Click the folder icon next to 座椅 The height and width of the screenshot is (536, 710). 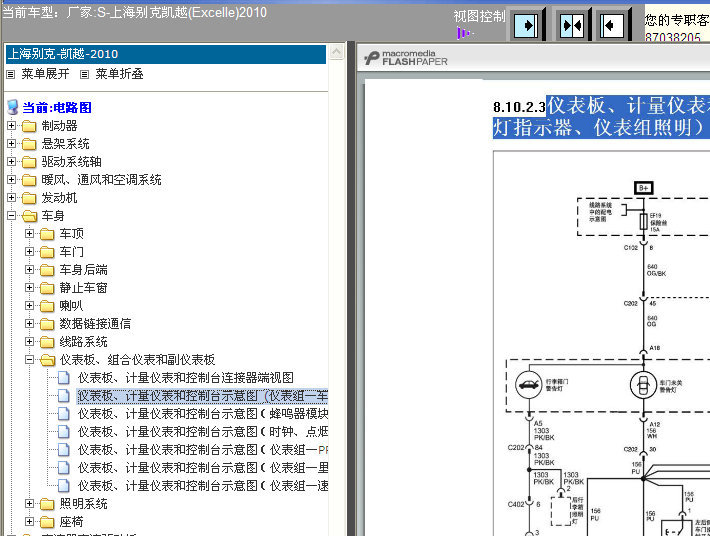[x=47, y=522]
